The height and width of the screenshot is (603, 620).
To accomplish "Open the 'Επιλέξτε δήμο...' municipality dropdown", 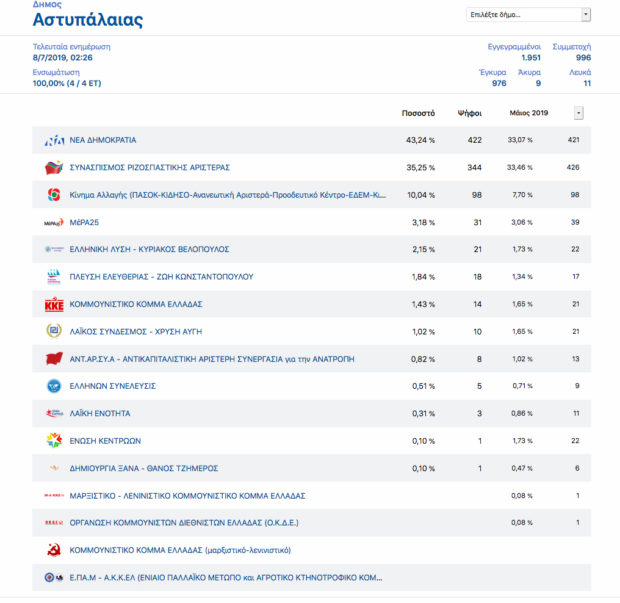I will click(528, 15).
